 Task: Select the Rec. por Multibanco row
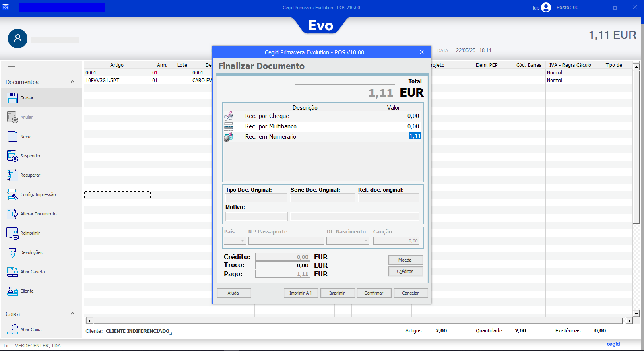(x=271, y=126)
